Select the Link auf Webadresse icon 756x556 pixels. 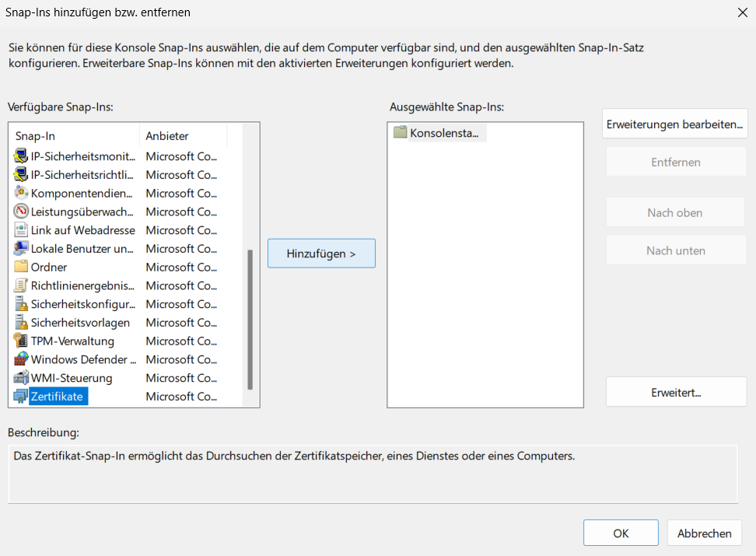(21, 230)
